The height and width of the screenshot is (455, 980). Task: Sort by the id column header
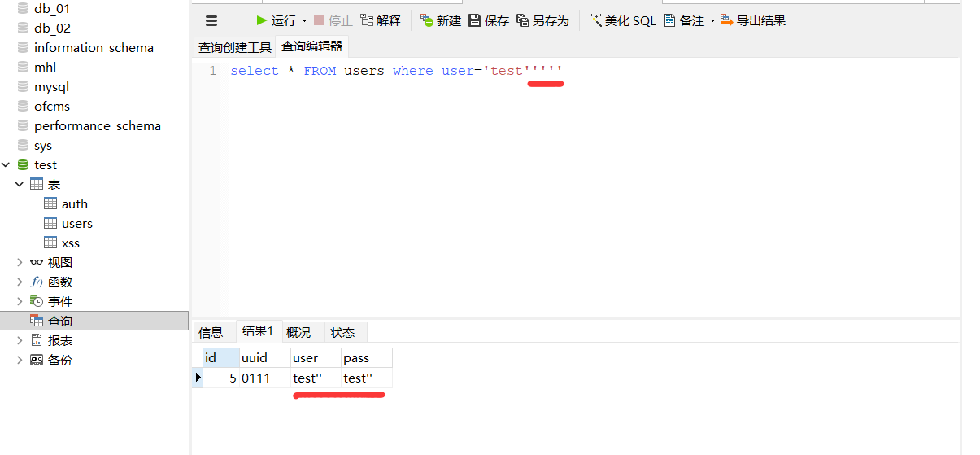coord(221,357)
